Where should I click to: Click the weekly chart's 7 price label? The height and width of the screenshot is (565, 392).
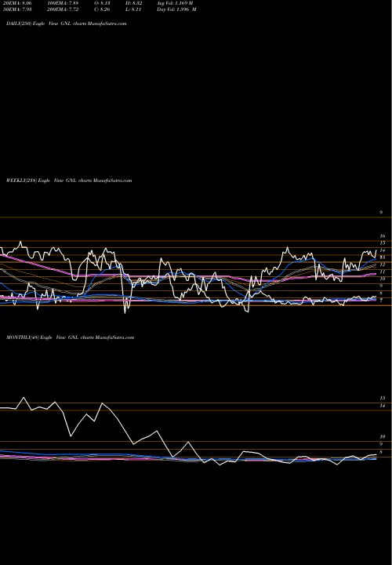(x=381, y=300)
